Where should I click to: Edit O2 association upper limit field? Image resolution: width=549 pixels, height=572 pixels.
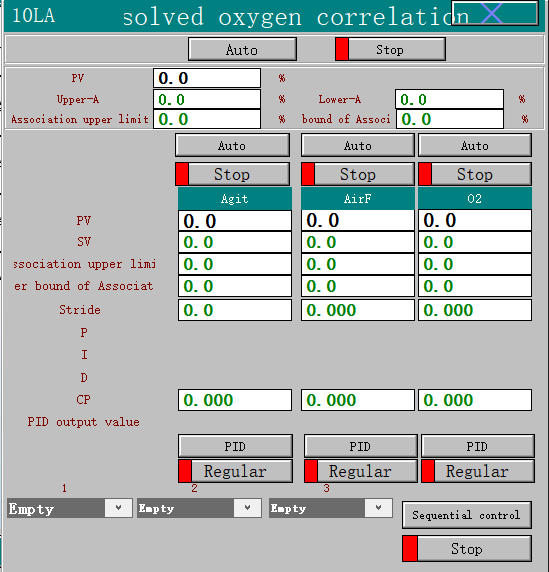(475, 264)
